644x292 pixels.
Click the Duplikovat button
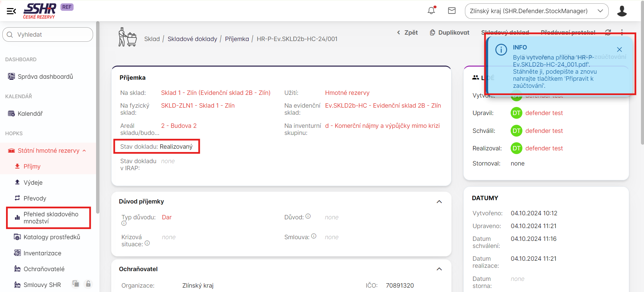click(449, 33)
